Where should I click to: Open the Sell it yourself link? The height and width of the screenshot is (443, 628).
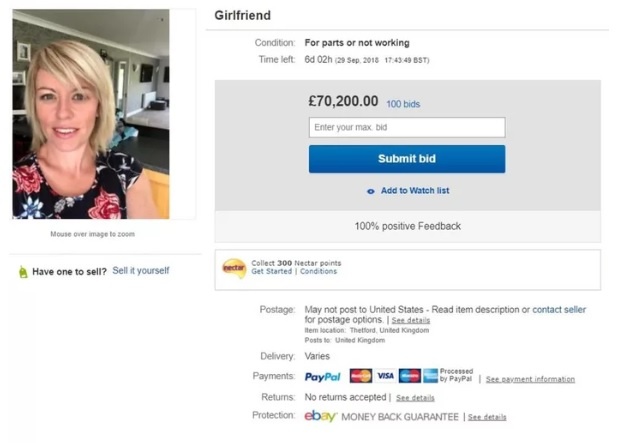coord(141,271)
